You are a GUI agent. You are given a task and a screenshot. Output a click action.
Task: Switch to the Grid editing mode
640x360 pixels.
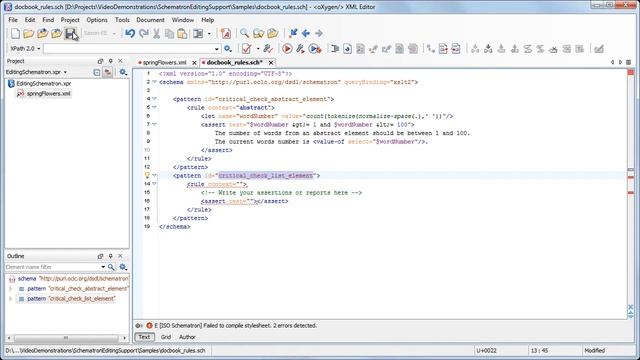(166, 337)
